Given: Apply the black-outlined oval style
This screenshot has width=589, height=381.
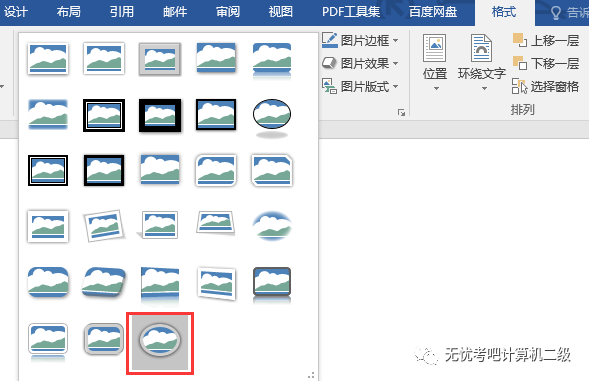Looking at the screenshot, I should click(x=272, y=118).
